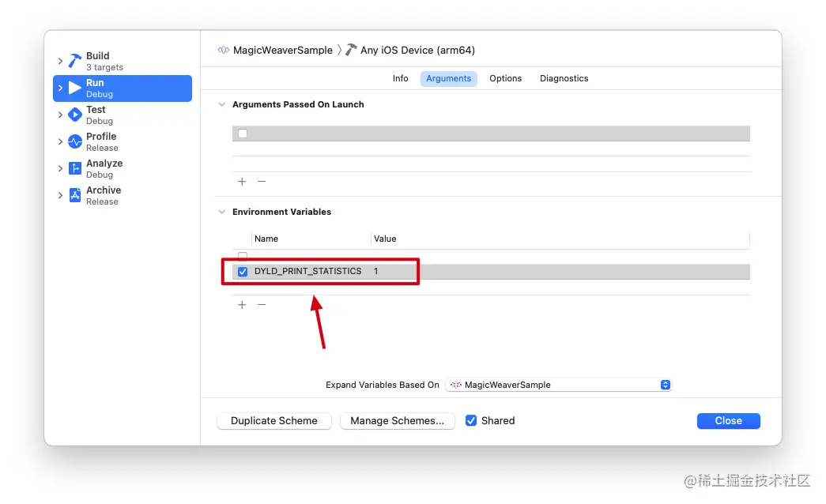This screenshot has height=504, width=826.
Task: Click the Test diamond icon
Action: click(x=75, y=115)
